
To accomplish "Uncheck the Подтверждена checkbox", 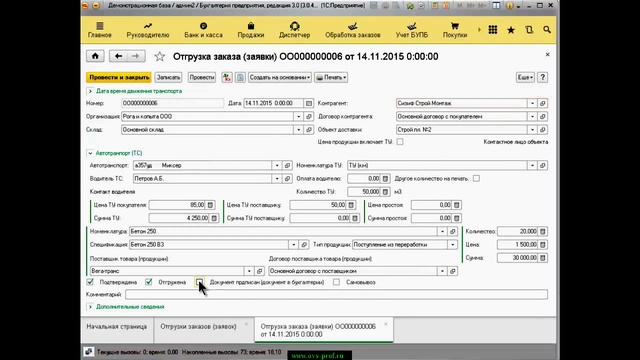I will pyautogui.click(x=90, y=282).
